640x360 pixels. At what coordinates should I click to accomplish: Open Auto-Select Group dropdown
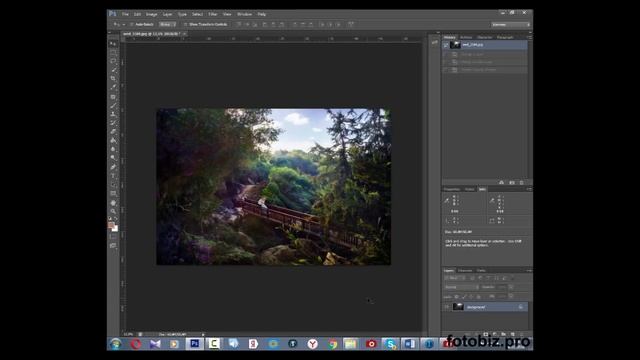coord(167,24)
